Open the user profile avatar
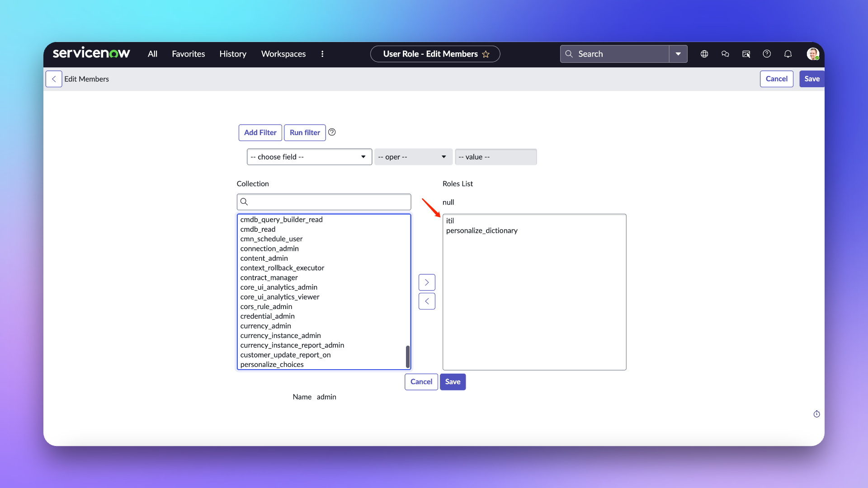The height and width of the screenshot is (488, 868). click(x=813, y=54)
